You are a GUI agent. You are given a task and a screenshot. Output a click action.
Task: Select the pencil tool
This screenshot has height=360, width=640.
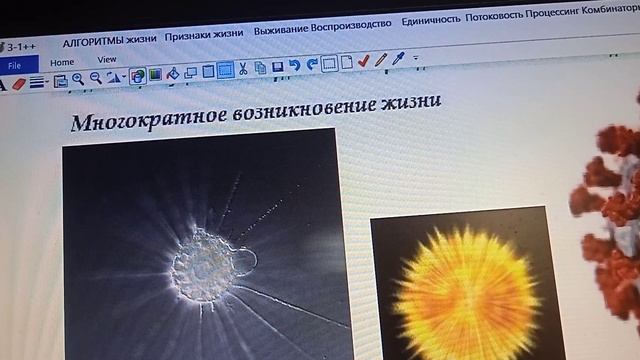tap(381, 60)
